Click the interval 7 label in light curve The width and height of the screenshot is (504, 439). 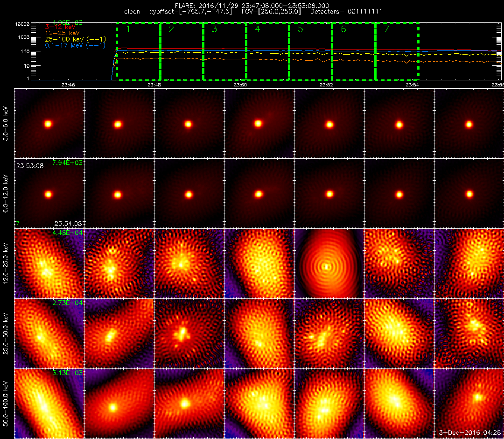click(387, 29)
